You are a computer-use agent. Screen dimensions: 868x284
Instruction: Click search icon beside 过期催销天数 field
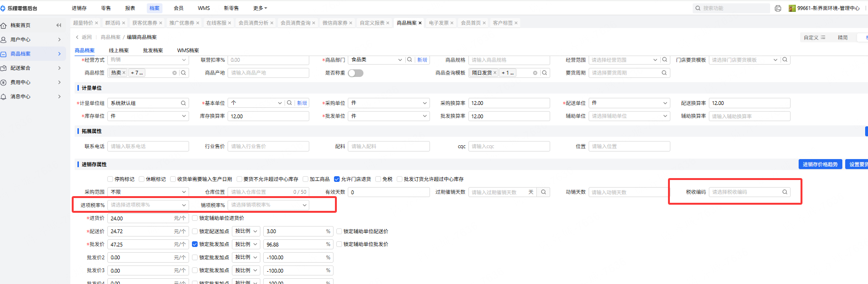pos(544,192)
